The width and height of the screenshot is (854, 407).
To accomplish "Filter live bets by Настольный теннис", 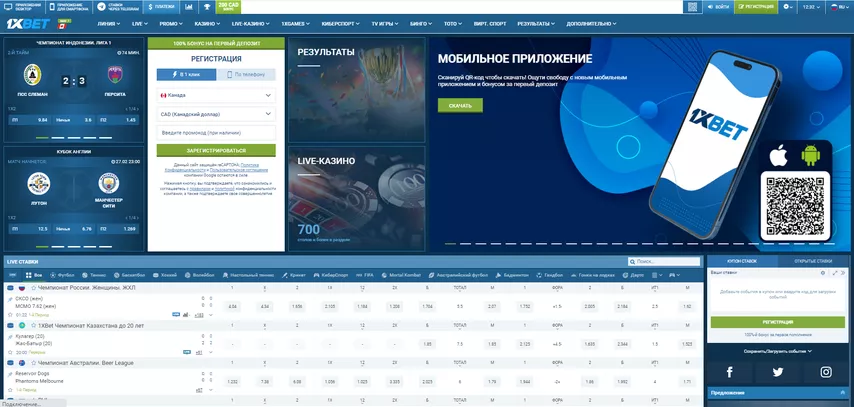I will [x=247, y=275].
